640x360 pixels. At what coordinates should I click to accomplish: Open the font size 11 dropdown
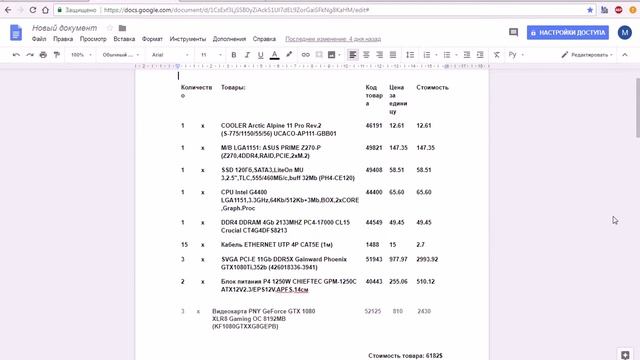[x=211, y=55]
